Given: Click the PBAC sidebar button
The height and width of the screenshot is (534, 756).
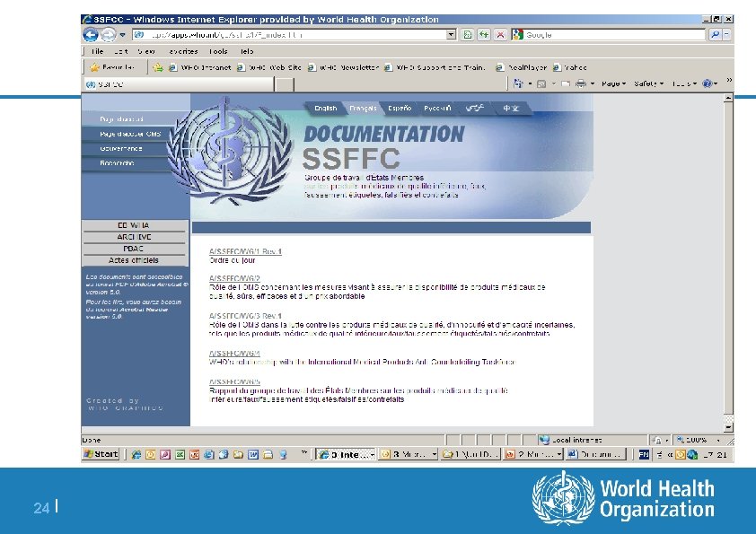Looking at the screenshot, I should point(134,249).
